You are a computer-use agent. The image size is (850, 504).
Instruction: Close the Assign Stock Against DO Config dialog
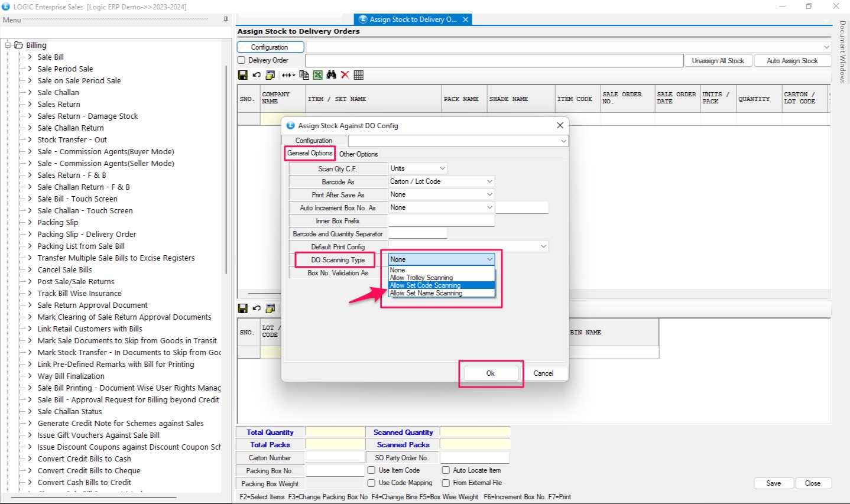click(x=560, y=125)
